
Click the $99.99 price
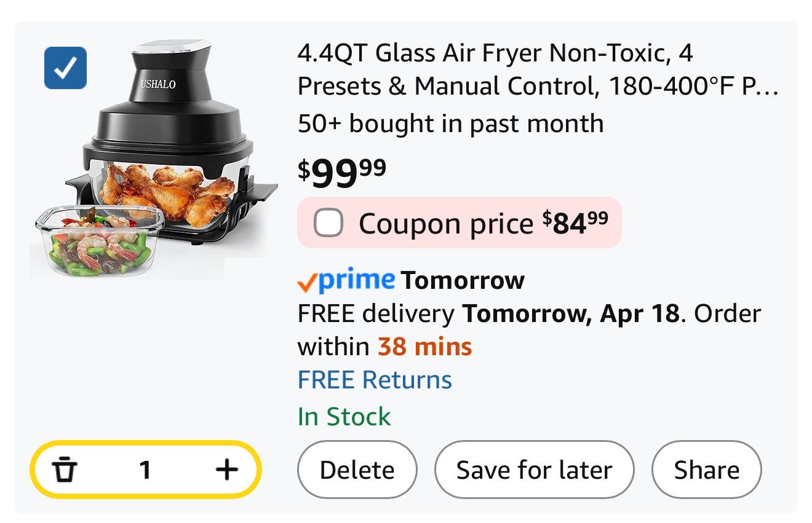click(x=342, y=173)
